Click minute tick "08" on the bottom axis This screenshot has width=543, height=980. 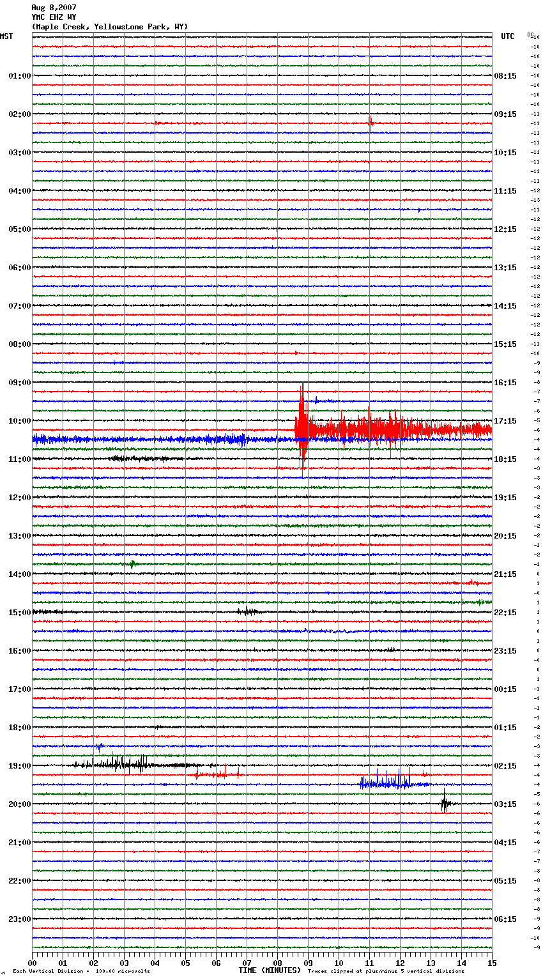click(x=277, y=963)
